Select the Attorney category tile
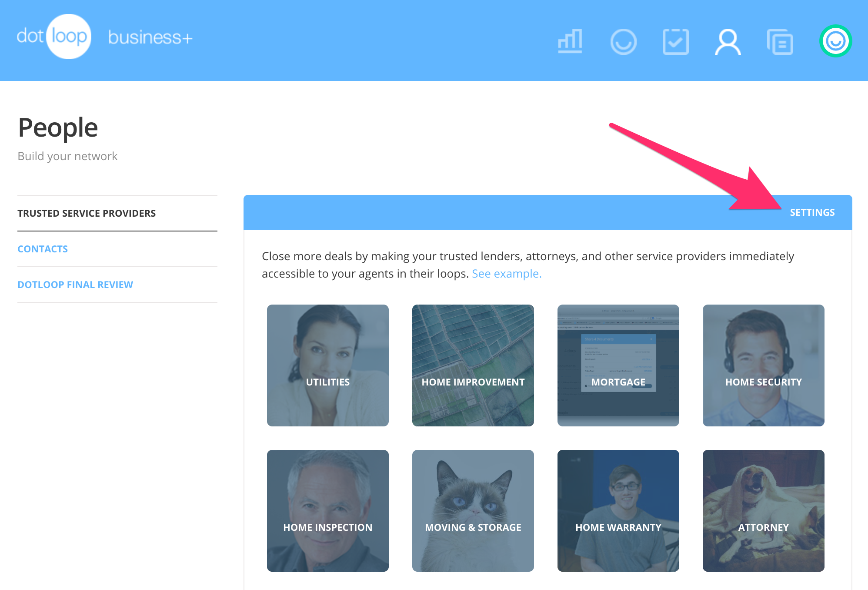 764,511
